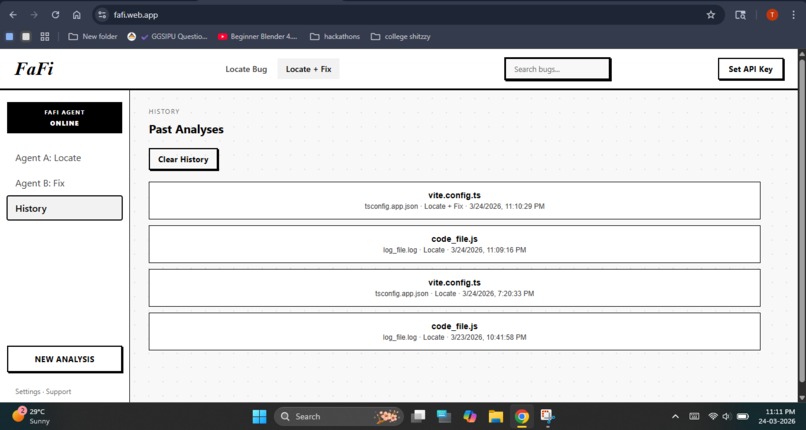
Task: Open the tab search icon beside the star
Action: click(740, 15)
